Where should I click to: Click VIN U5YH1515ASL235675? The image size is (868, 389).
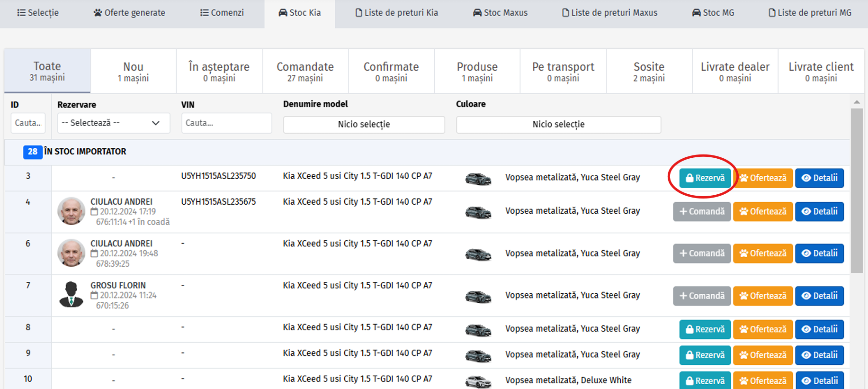click(218, 202)
